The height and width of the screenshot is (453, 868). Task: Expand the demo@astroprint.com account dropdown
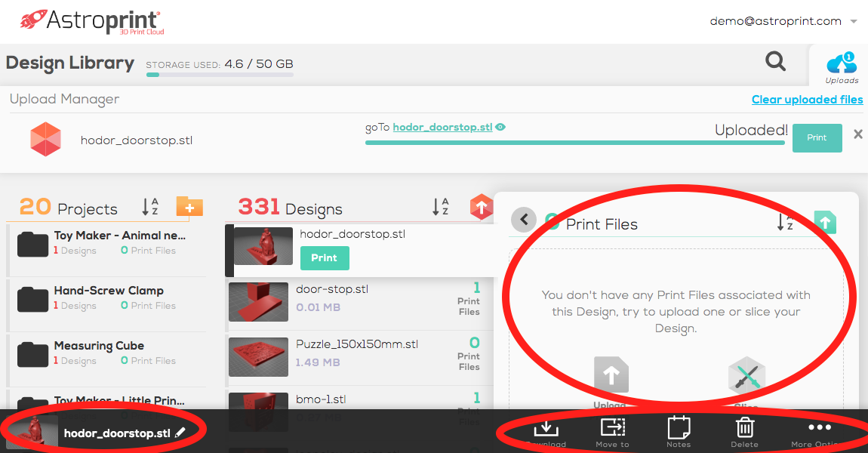[x=854, y=22]
